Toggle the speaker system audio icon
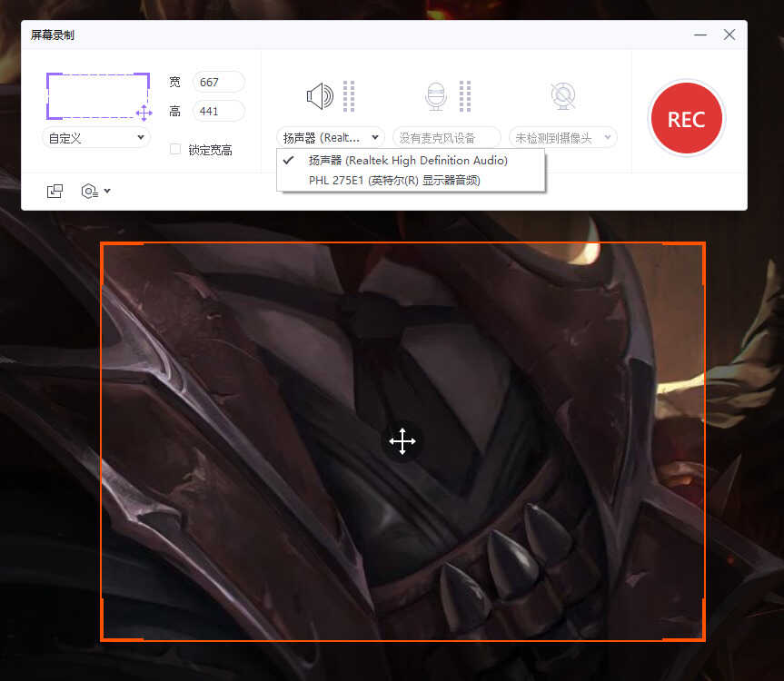 pos(320,95)
